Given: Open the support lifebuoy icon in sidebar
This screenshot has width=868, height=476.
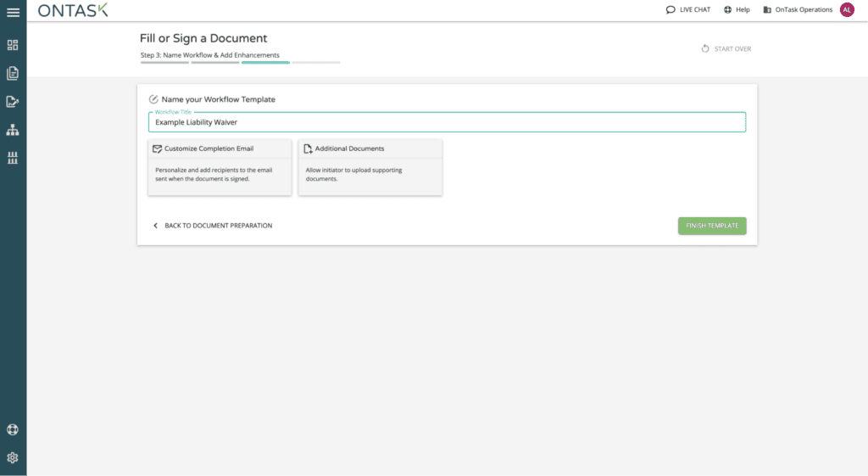Looking at the screenshot, I should (13, 429).
